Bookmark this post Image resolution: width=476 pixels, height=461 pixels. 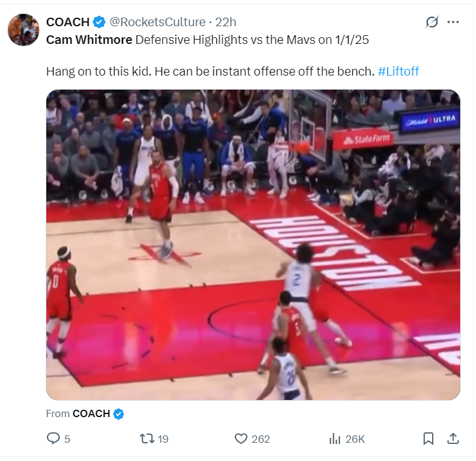428,438
